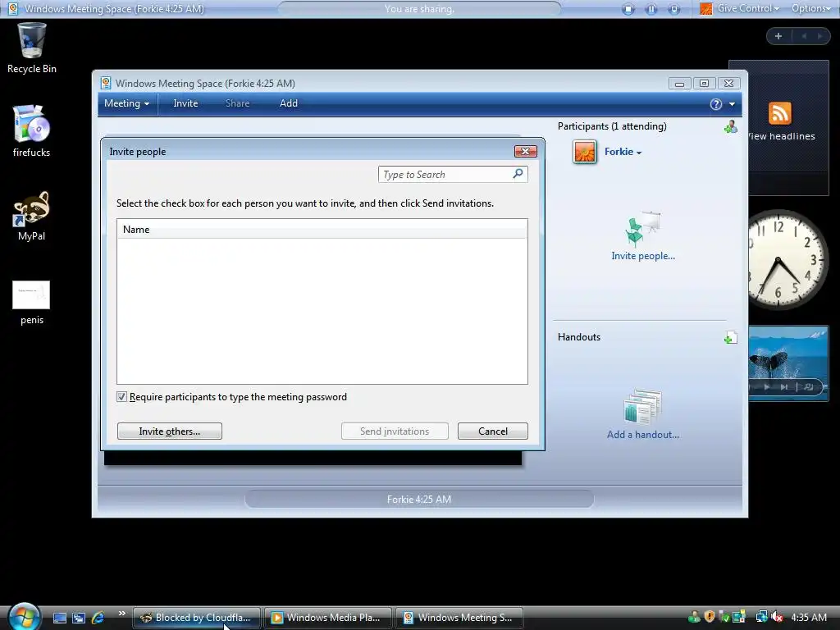The height and width of the screenshot is (630, 840).
Task: Click the Send invitations button
Action: [395, 431]
